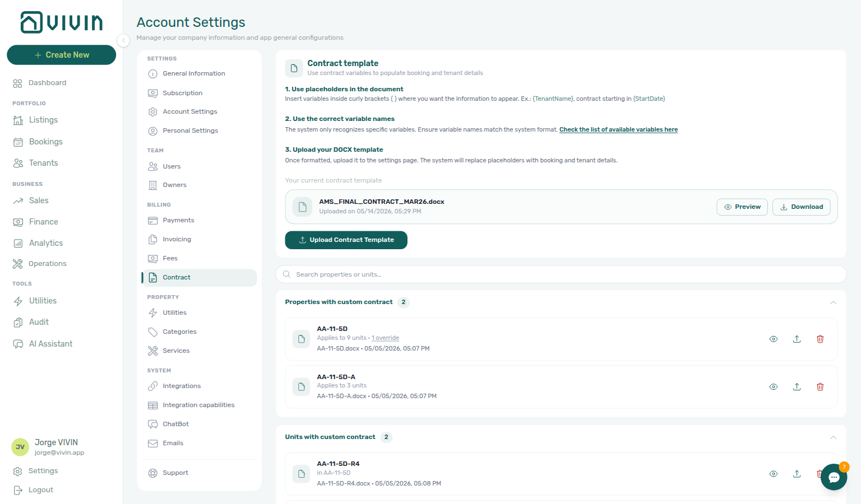Viewport: 861px width, 504px height.
Task: Open Listings in the Portfolio section
Action: (x=36, y=120)
